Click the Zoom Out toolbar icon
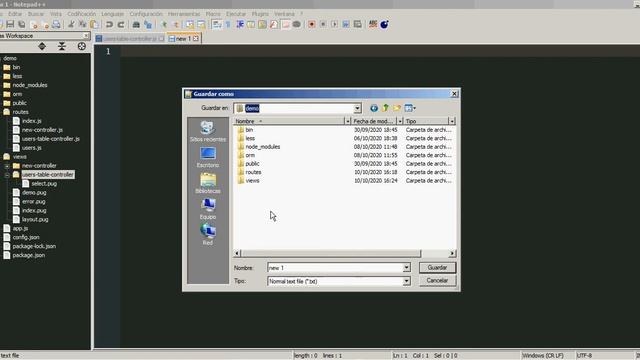Viewport: 640px width, 360px height. [176, 24]
